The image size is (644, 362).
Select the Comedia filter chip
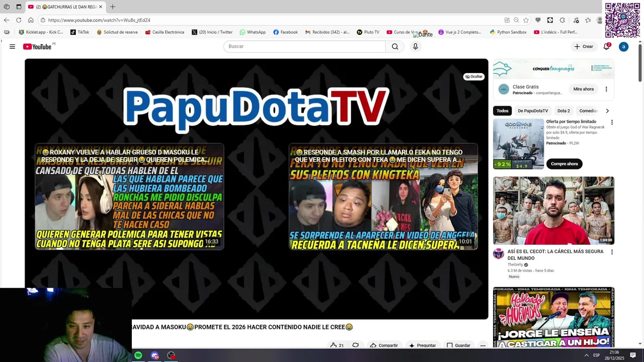(x=588, y=111)
